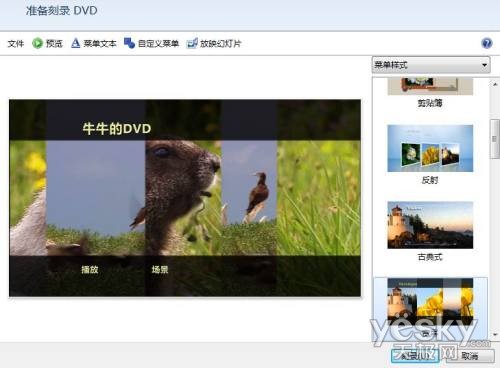Click the 牛牛的DVD title in the preview
This screenshot has width=500, height=368.
[117, 129]
